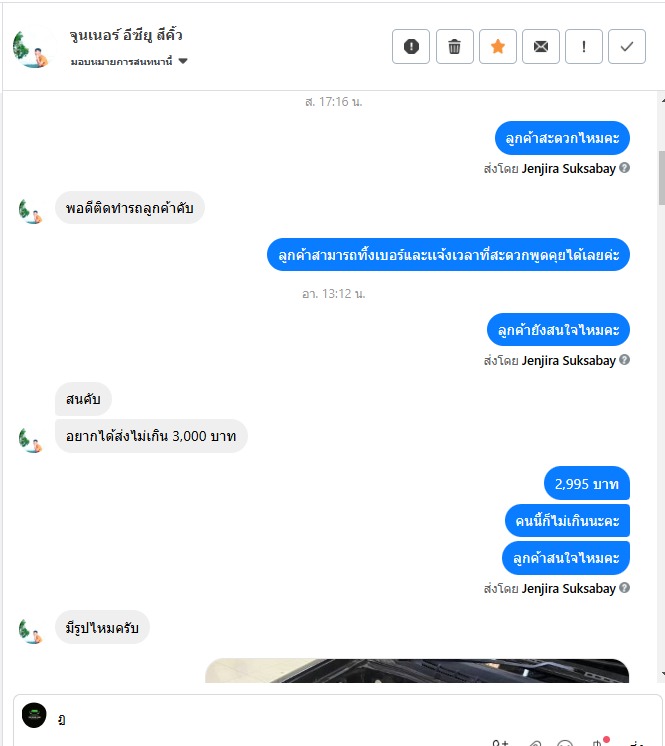
Task: Click the page avatar beside reply box
Action: pyautogui.click(x=34, y=715)
